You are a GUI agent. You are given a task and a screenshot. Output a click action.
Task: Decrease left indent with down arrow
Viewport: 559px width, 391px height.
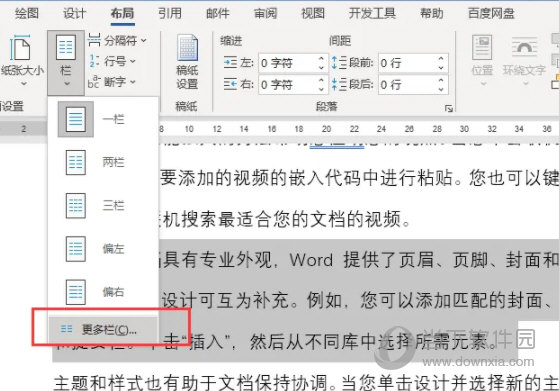321,67
